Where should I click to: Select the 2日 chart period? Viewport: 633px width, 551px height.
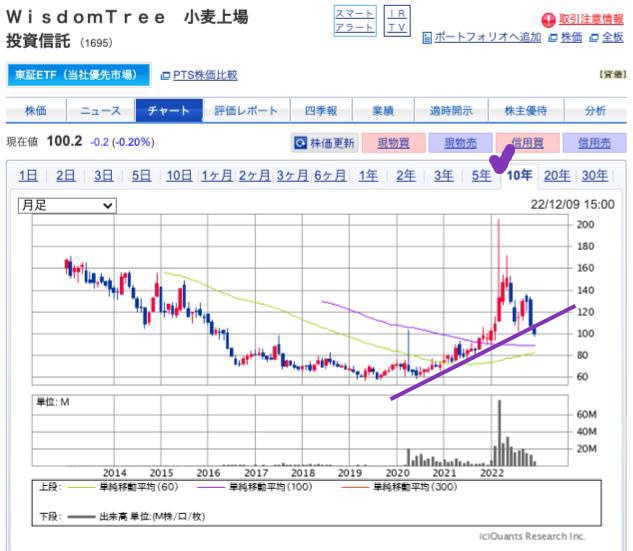66,176
